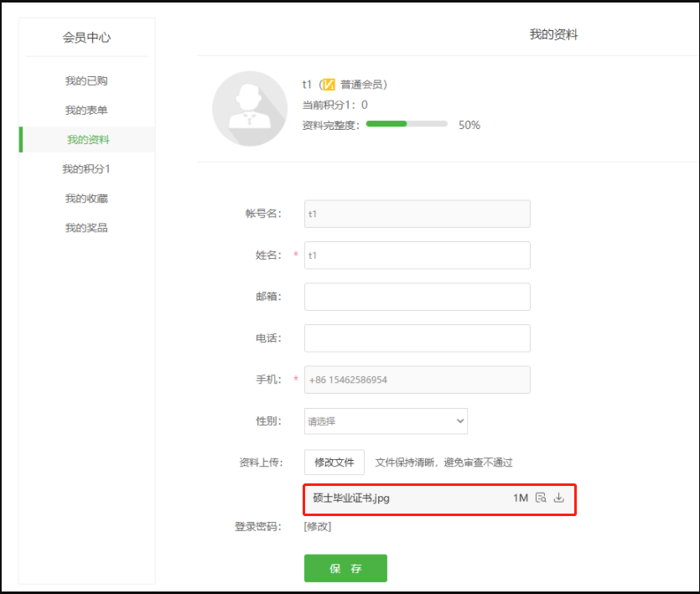Click the empty 电话 text box
Viewport: 700px width, 594px height.
(417, 338)
